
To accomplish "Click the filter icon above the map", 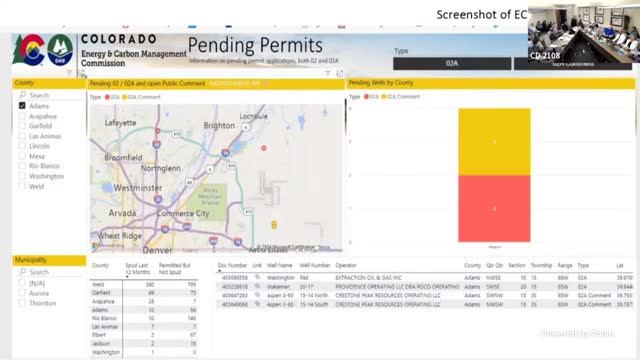I will (327, 73).
